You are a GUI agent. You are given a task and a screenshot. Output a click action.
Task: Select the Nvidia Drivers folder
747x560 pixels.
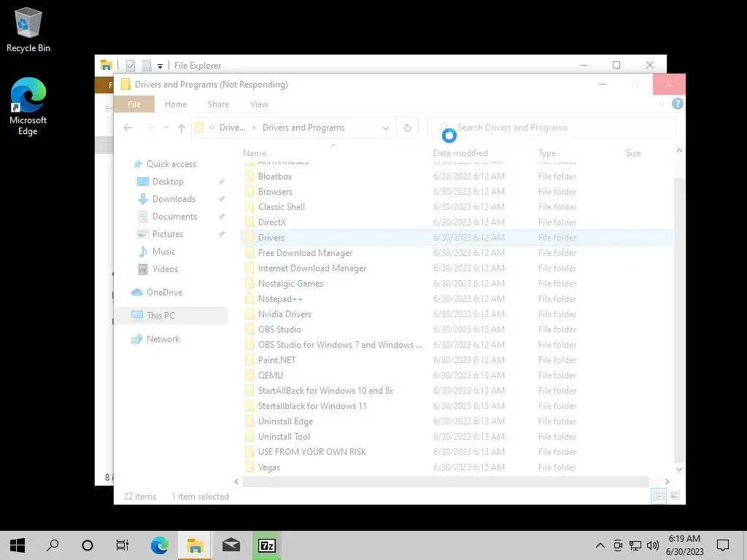(x=285, y=314)
